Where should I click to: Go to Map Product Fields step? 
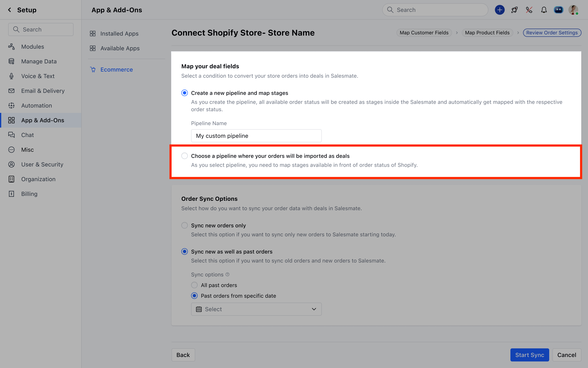pyautogui.click(x=487, y=33)
